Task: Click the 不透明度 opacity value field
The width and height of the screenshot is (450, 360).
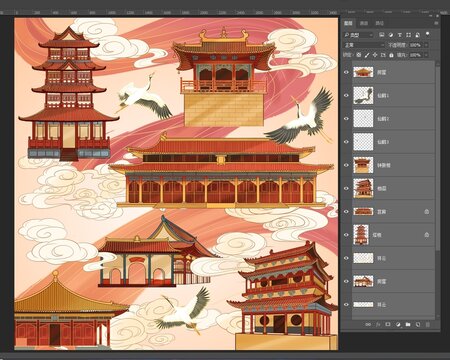Action: (416, 45)
